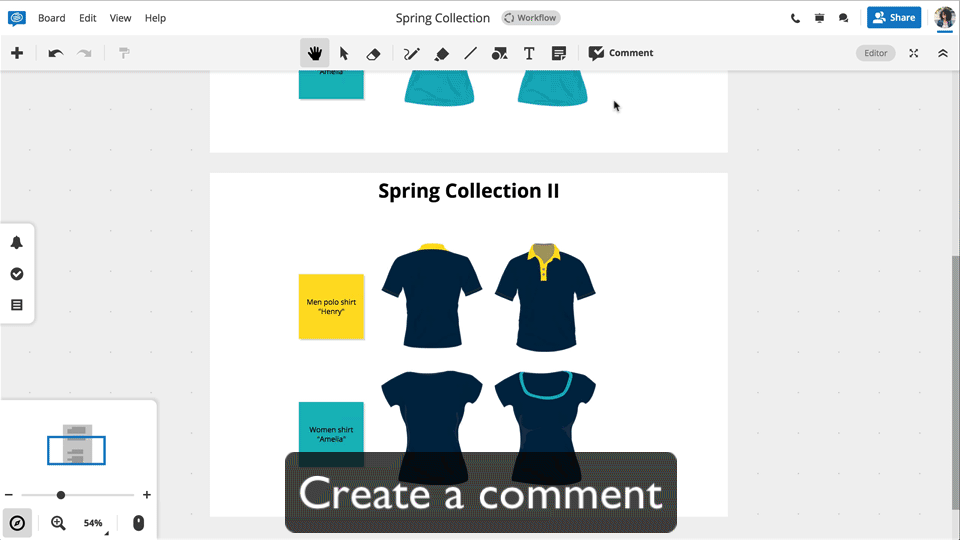Open the board chat
The width and height of the screenshot is (960, 540).
tap(844, 18)
